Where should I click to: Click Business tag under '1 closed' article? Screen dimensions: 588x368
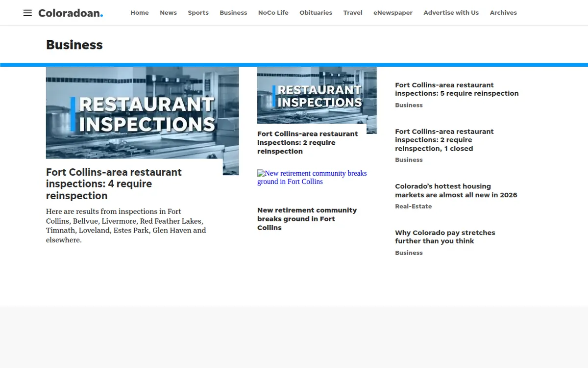(409, 160)
